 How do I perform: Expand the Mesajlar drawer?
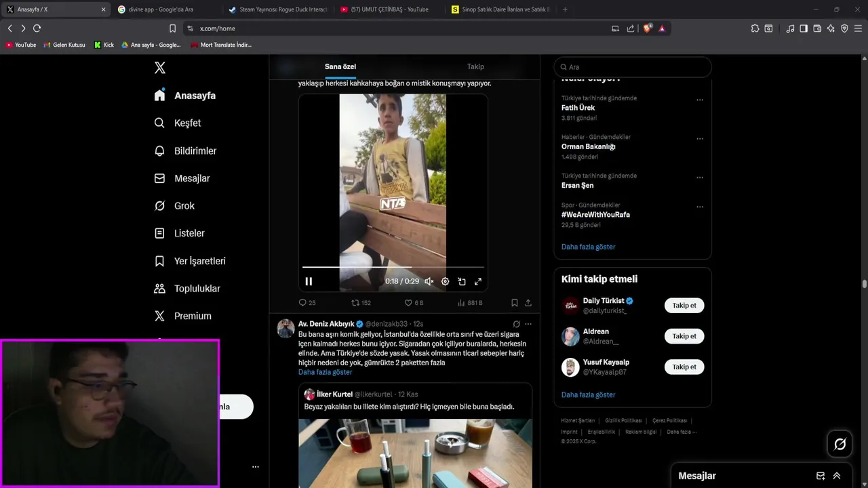(837, 476)
